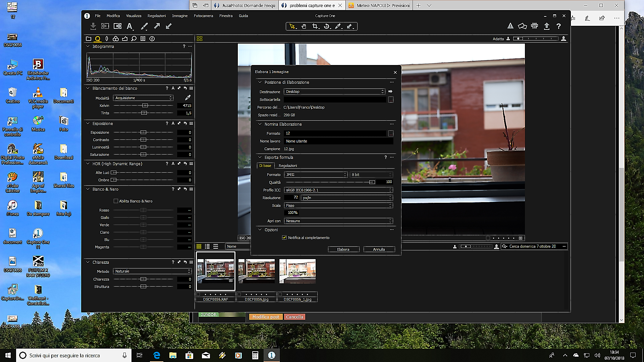Click the Import images icon

(93, 26)
